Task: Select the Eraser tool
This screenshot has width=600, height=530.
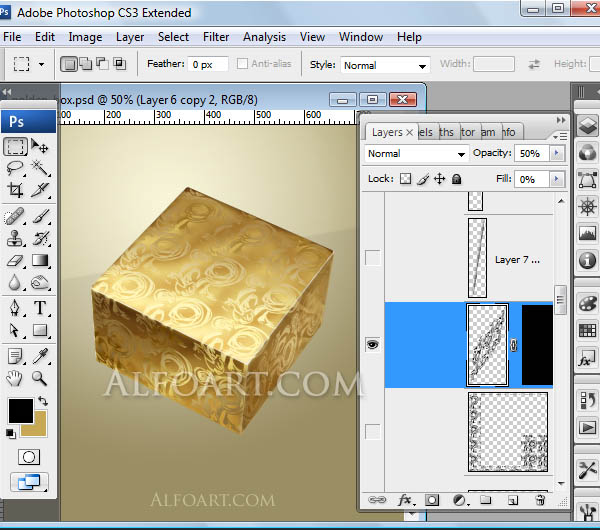Action: coord(15,261)
